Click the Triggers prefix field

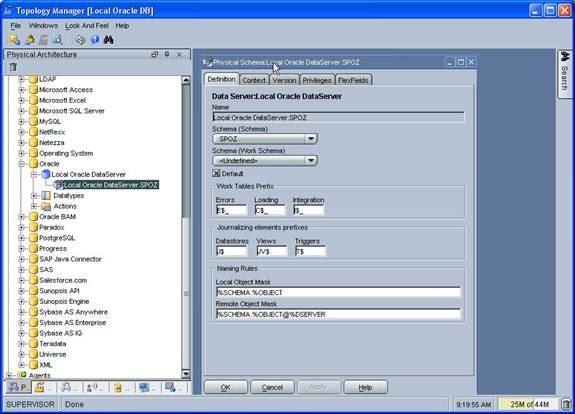310,252
